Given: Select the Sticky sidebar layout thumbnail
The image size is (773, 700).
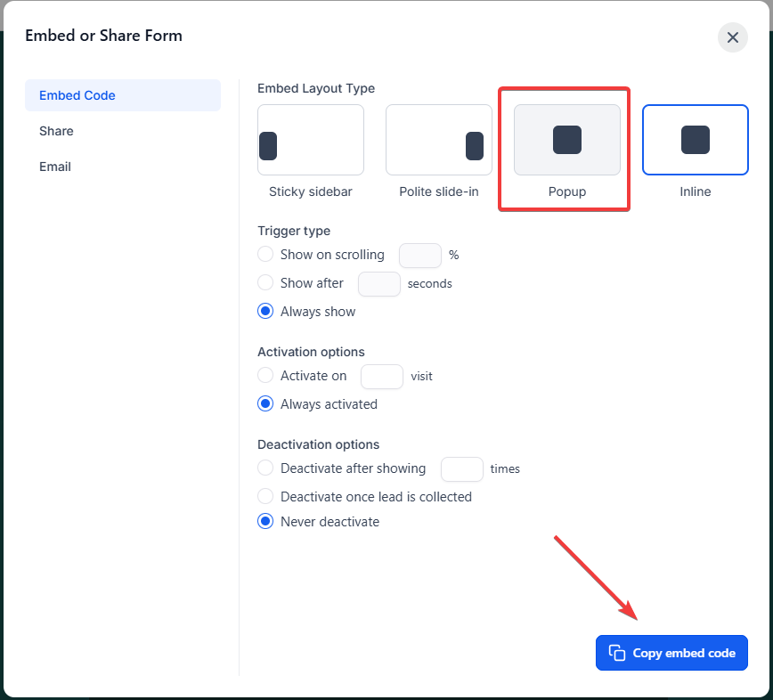Looking at the screenshot, I should pos(311,140).
